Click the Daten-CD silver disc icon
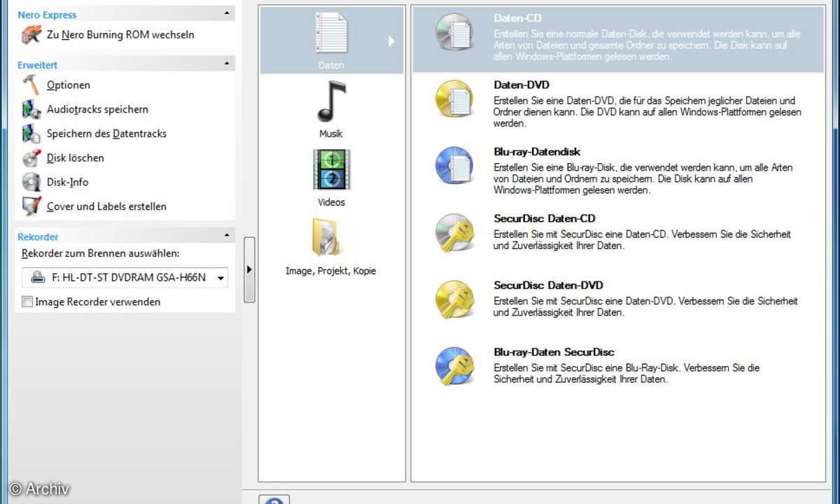The width and height of the screenshot is (840, 504). pyautogui.click(x=455, y=32)
